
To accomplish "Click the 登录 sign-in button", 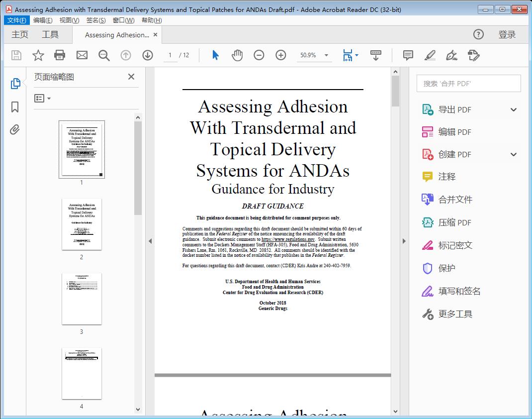I will (x=508, y=34).
